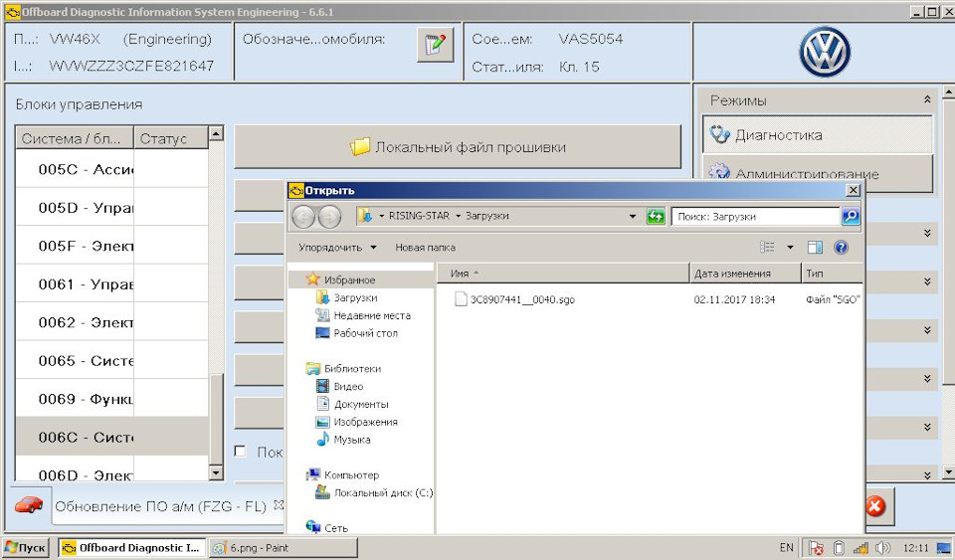Screen dimensions: 955x560
Task: Click Back arrow in Открыть dialog
Action: point(303,217)
